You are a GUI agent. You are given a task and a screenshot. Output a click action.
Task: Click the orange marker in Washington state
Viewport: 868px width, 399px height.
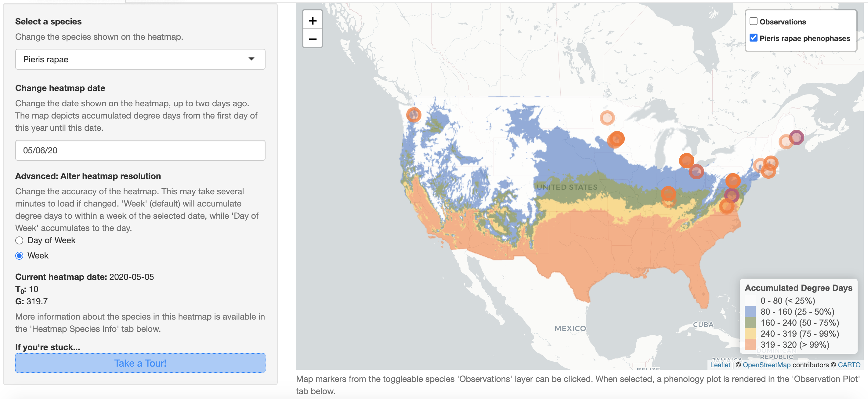[414, 115]
